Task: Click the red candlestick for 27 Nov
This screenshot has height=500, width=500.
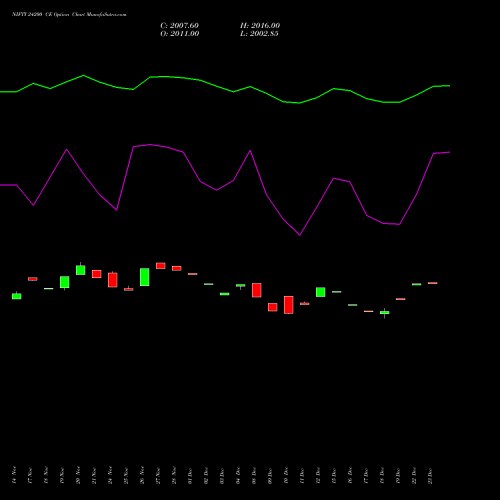Action: (x=161, y=266)
